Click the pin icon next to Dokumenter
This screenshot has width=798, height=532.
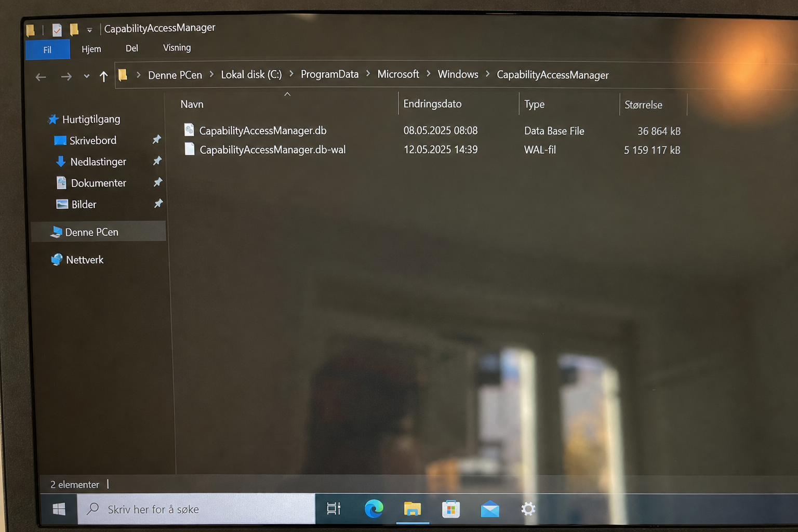click(x=158, y=182)
